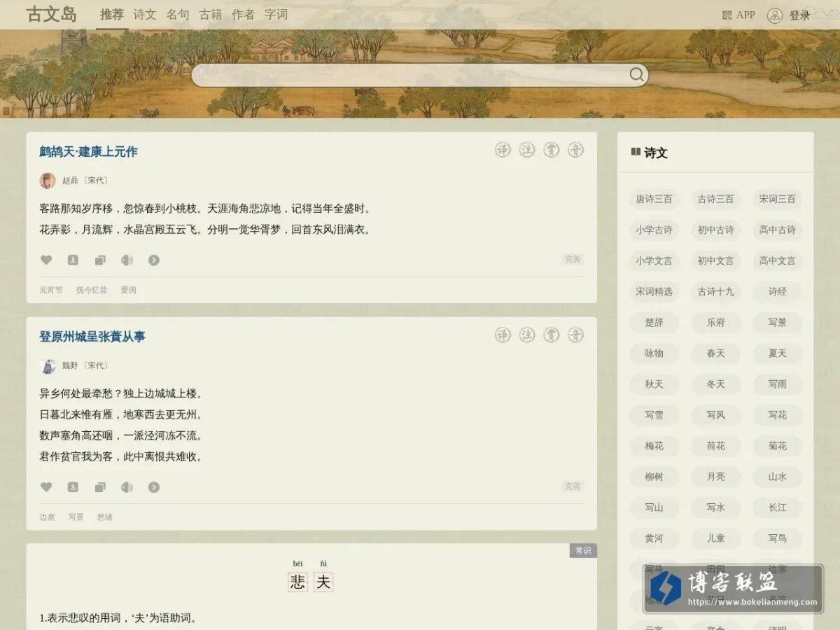
Task: Open the 诗文 navigation tab
Action: pyautogui.click(x=145, y=15)
